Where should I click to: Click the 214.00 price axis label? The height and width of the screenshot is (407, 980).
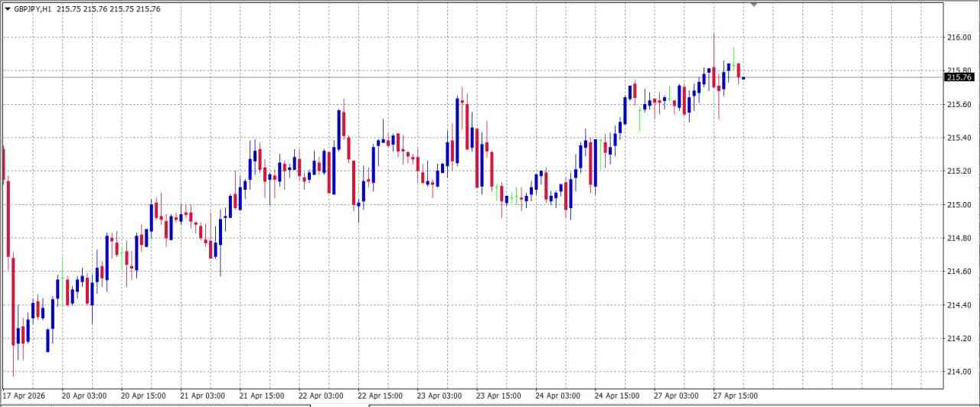point(959,373)
